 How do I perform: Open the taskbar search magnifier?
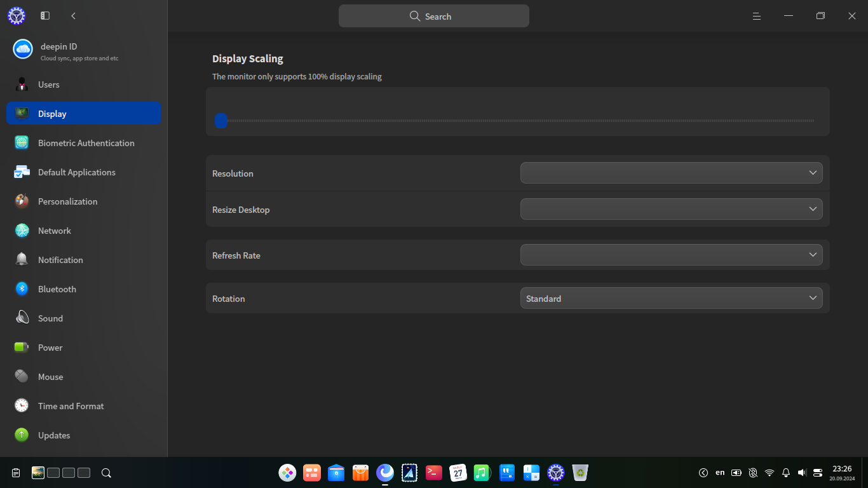pos(107,473)
